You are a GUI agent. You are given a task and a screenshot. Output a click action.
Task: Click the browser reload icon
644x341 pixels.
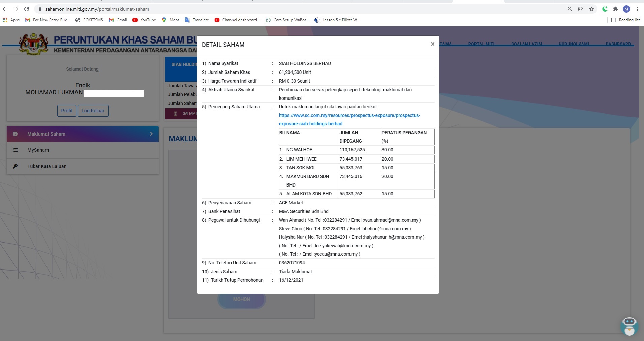tap(27, 9)
